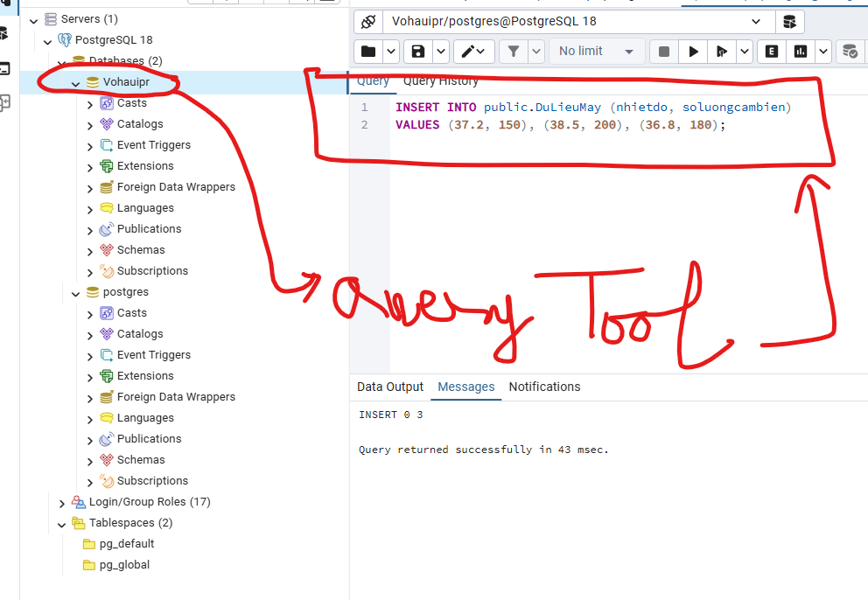Collapse the Tablespaces (2) tree node
The width and height of the screenshot is (868, 600).
[62, 524]
